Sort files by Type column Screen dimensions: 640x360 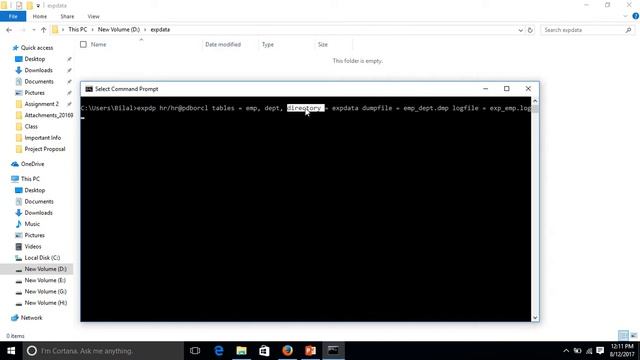pyautogui.click(x=268, y=44)
